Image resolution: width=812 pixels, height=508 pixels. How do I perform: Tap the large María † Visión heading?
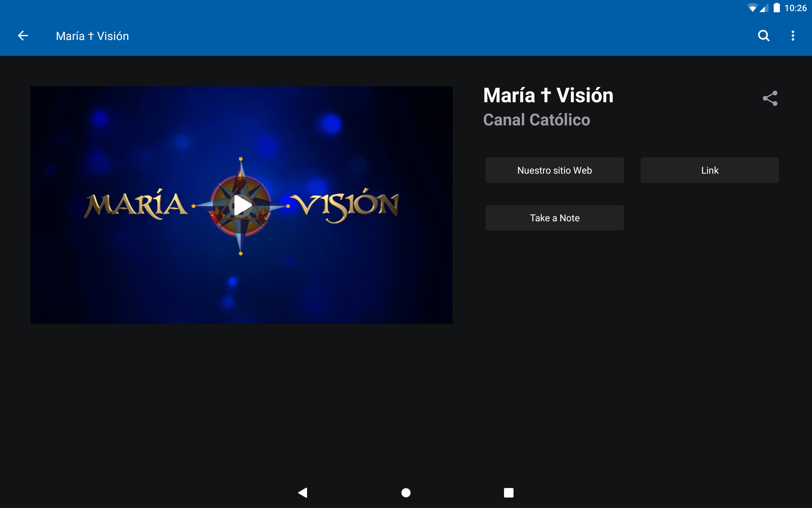[548, 96]
